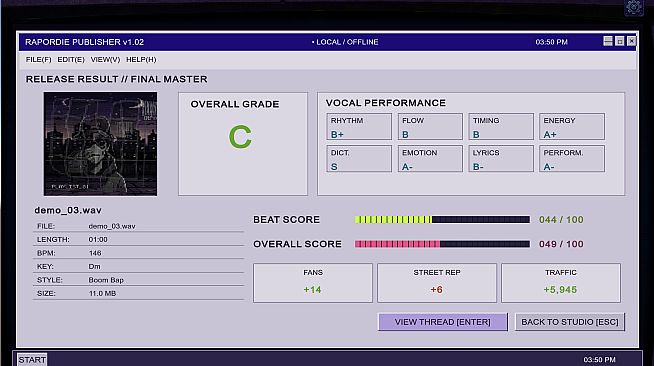Open the settings gear icon in the top corner

634,7
